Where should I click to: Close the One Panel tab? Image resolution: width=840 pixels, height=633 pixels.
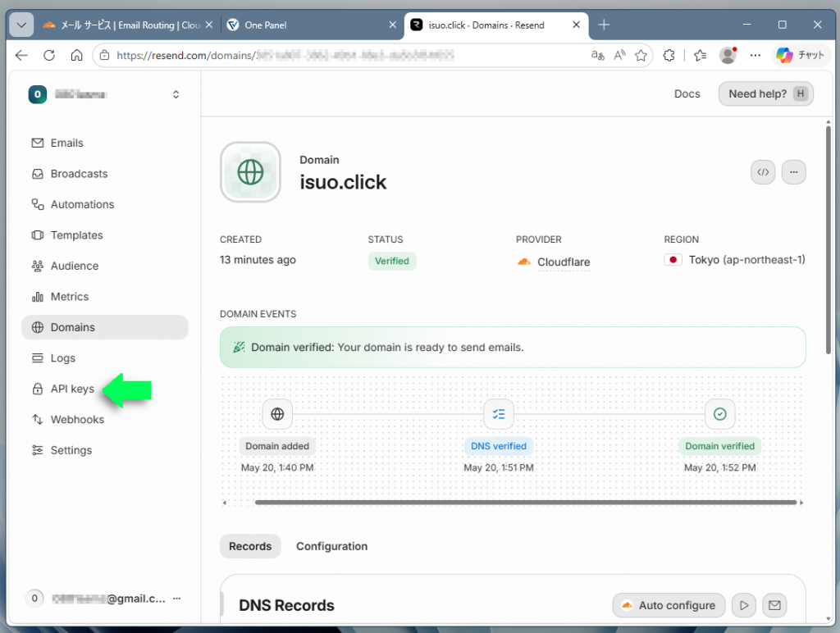[393, 25]
